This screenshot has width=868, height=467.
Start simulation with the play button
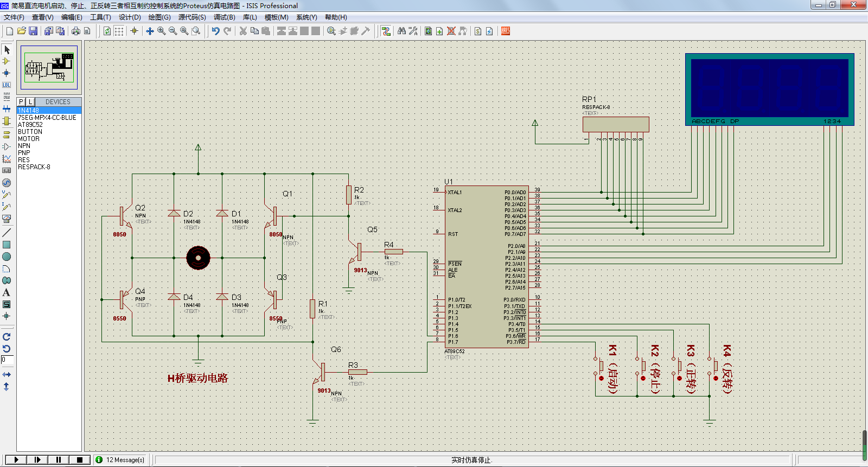click(16, 459)
